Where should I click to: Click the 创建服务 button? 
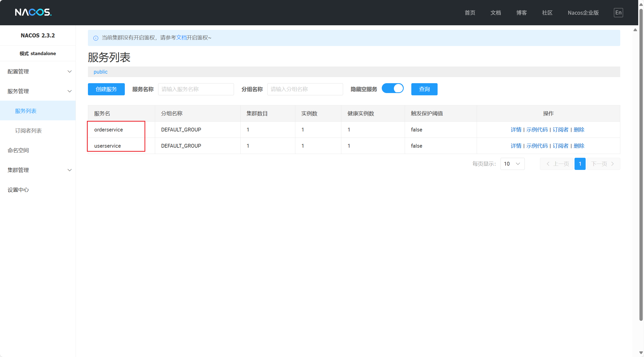(x=106, y=89)
